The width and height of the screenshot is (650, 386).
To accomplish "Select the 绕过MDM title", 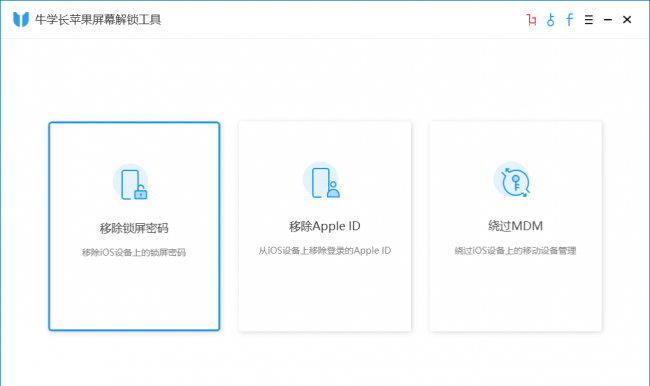I will tap(515, 226).
